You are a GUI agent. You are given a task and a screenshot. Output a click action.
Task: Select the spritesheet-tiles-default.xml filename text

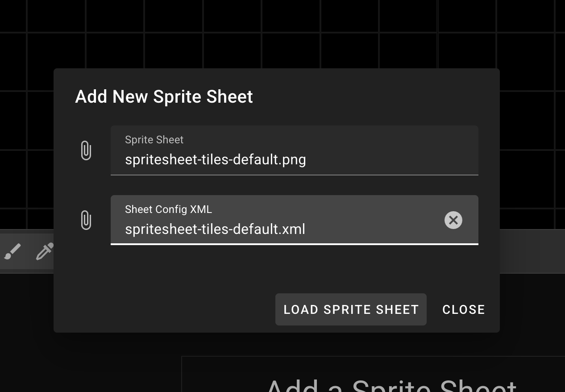click(215, 229)
